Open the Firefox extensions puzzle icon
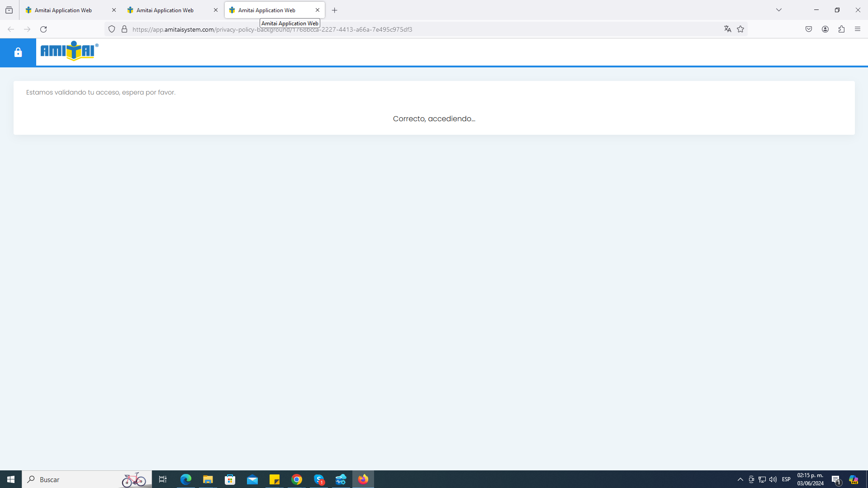868x488 pixels. click(841, 29)
